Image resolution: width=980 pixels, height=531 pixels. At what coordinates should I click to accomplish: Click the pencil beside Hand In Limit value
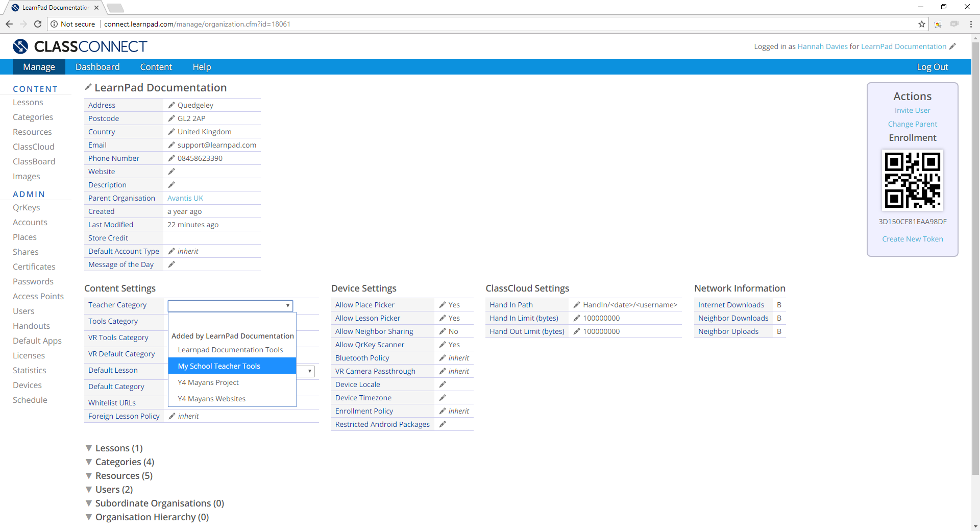tap(577, 318)
